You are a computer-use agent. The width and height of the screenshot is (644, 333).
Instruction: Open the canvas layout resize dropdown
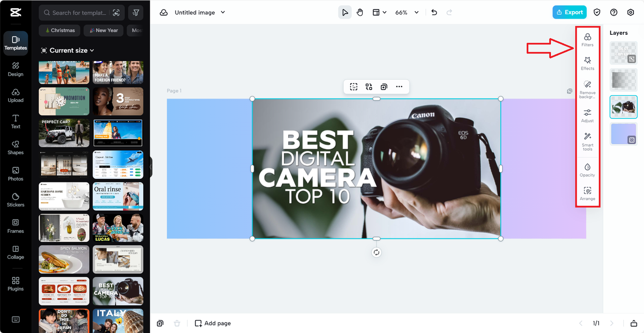pos(379,13)
